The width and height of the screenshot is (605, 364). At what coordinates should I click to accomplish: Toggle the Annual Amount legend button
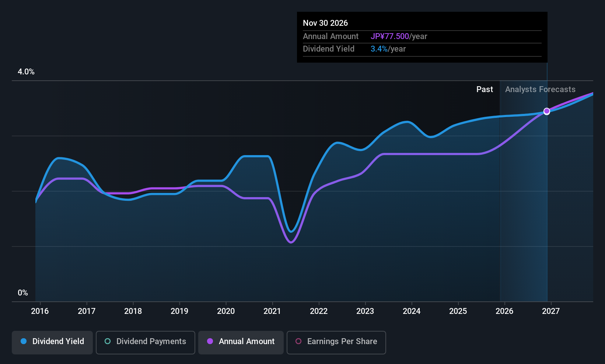tap(241, 342)
